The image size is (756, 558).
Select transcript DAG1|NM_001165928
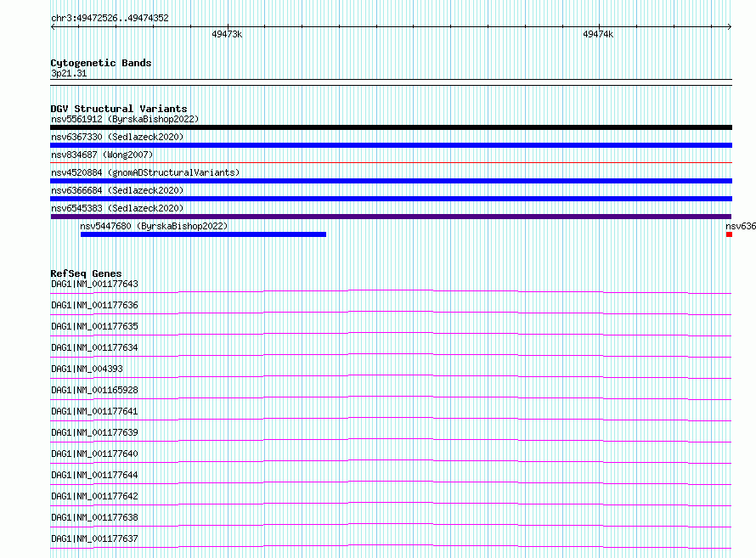(94, 390)
